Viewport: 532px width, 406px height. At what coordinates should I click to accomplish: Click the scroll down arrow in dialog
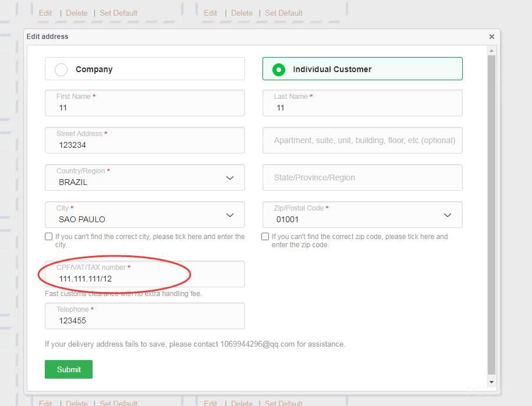point(492,382)
